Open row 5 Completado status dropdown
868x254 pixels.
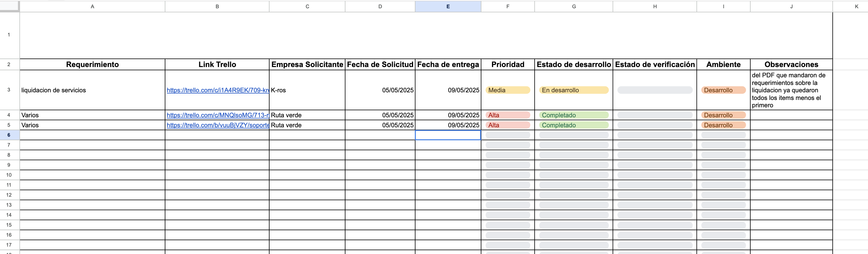pos(573,125)
